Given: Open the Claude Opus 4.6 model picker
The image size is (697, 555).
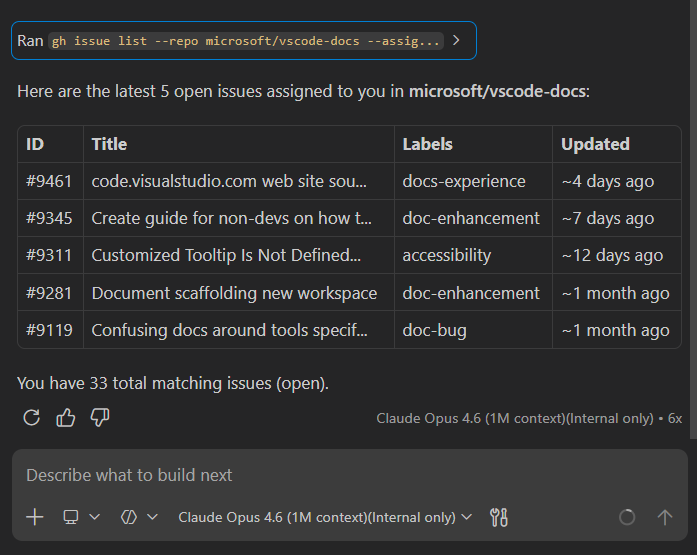Looking at the screenshot, I should (324, 517).
